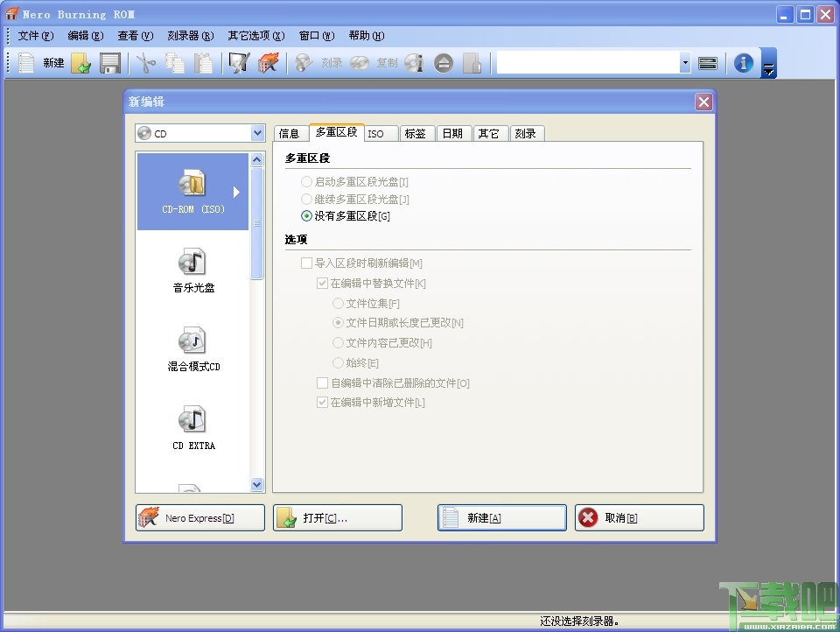This screenshot has width=840, height=632.
Task: Toggle 导入区段时刷新编辑 checkbox
Action: coord(361,263)
